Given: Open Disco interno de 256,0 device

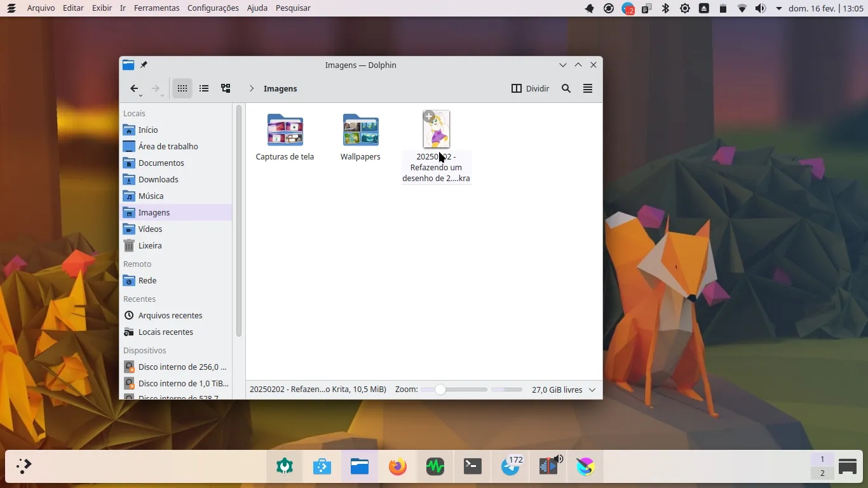Looking at the screenshot, I should [176, 367].
